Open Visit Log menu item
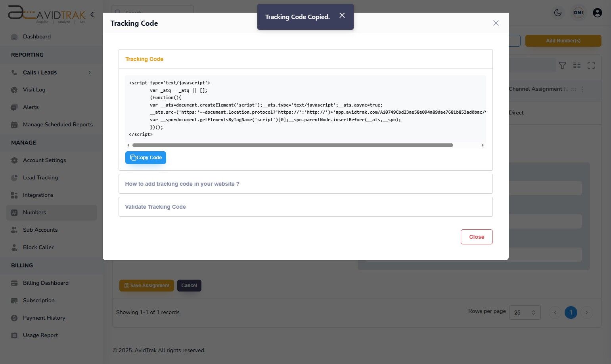Screen dimensions: 611x364 tap(34, 90)
